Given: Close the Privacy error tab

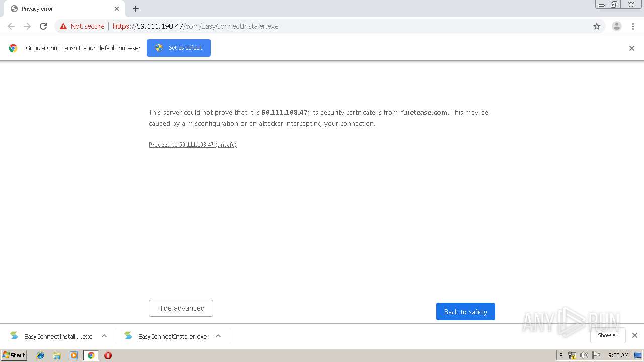Looking at the screenshot, I should coord(117,9).
